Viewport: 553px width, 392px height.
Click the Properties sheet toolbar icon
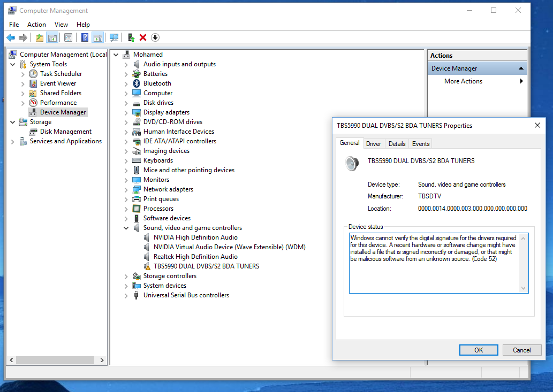pyautogui.click(x=69, y=37)
